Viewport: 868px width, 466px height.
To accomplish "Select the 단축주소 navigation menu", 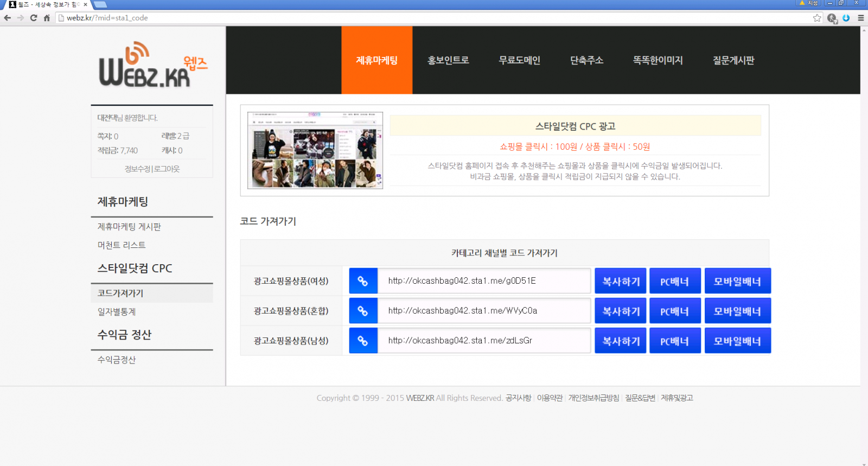I will 586,60.
